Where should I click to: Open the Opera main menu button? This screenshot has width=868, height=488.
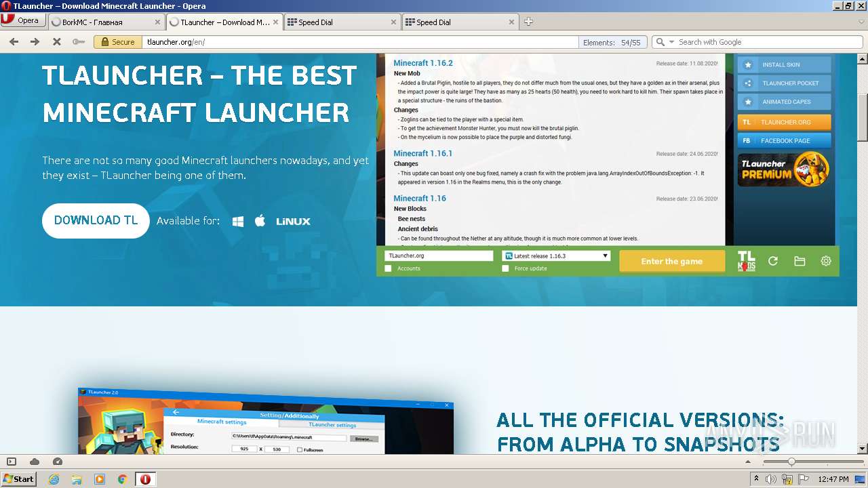pyautogui.click(x=22, y=20)
